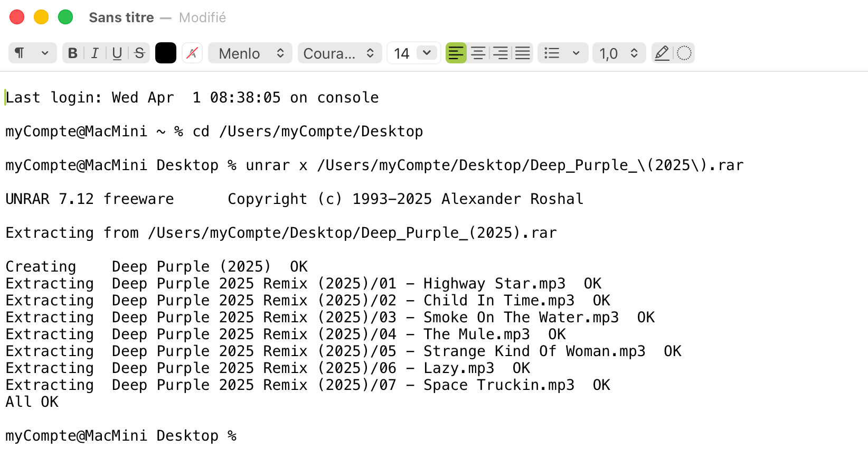
Task: Toggle underline formatting
Action: [117, 53]
